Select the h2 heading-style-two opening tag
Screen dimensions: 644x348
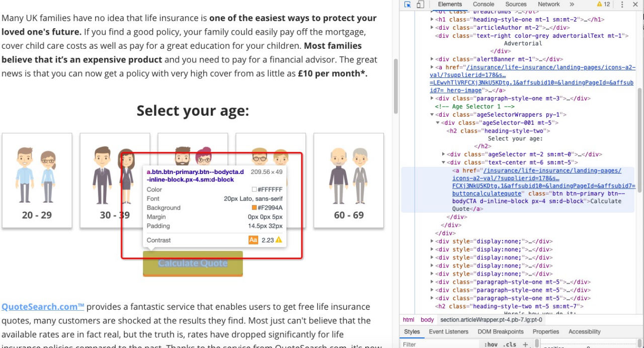(498, 131)
